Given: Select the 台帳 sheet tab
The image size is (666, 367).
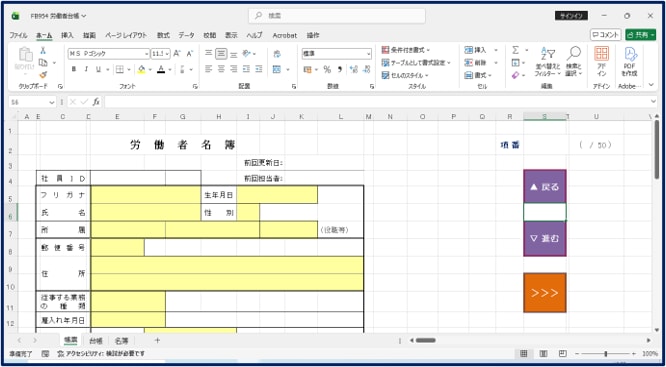Looking at the screenshot, I should (x=96, y=340).
